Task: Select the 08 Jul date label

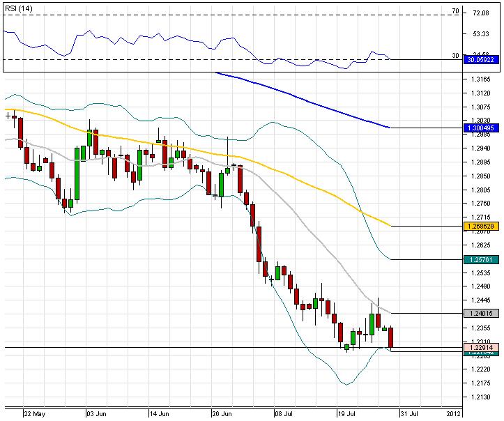Action: coord(284,413)
